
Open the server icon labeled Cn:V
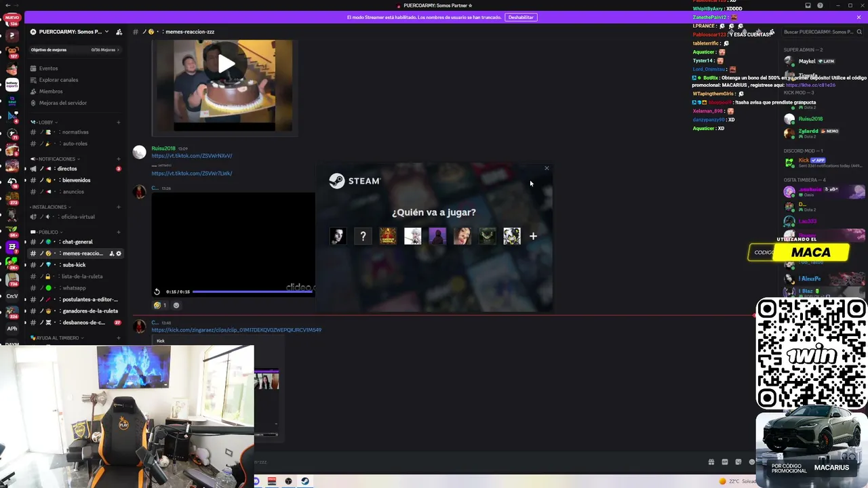point(12,296)
